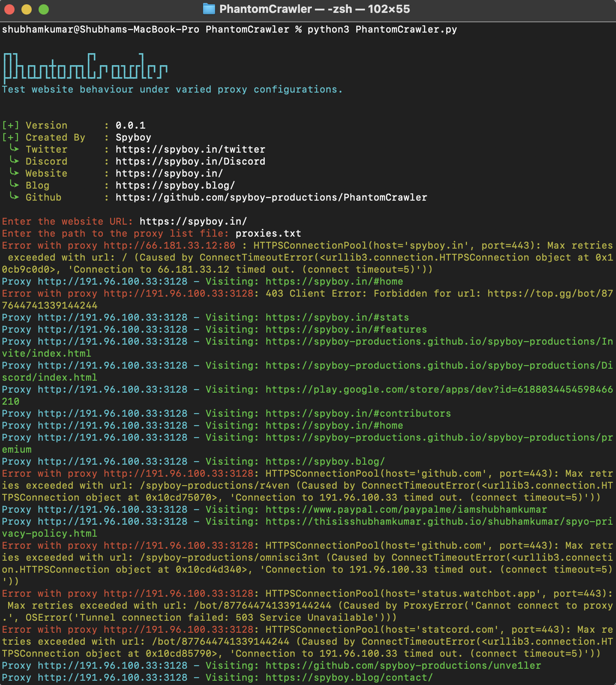Open the https://spyboy.in/Discord link
The image size is (616, 685).
[x=190, y=162]
